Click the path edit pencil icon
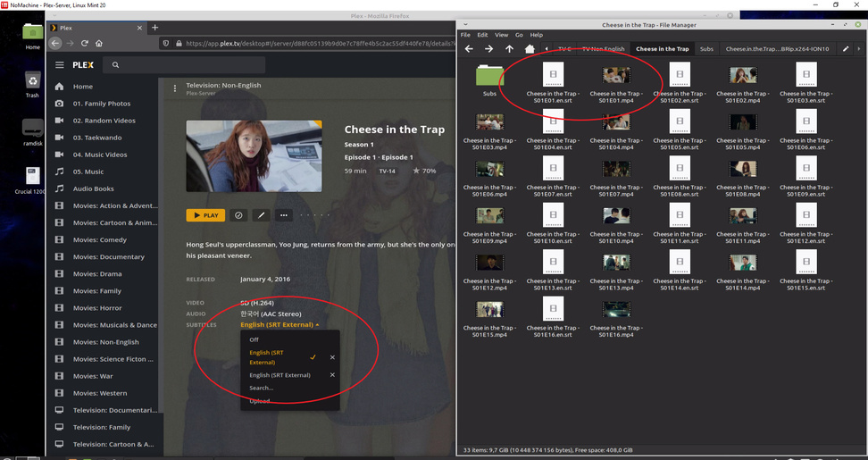868x460 pixels. (x=846, y=49)
